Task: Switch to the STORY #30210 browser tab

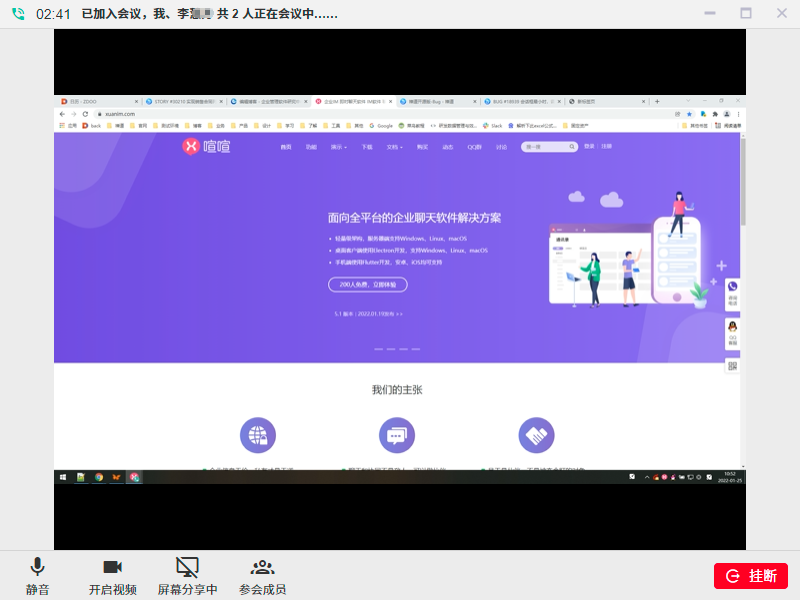Action: coord(184,102)
